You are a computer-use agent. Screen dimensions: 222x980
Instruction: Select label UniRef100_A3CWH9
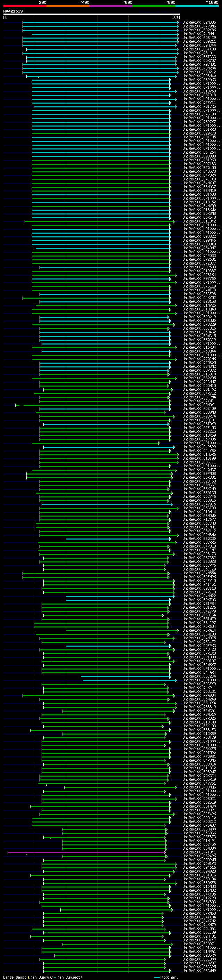(199, 971)
